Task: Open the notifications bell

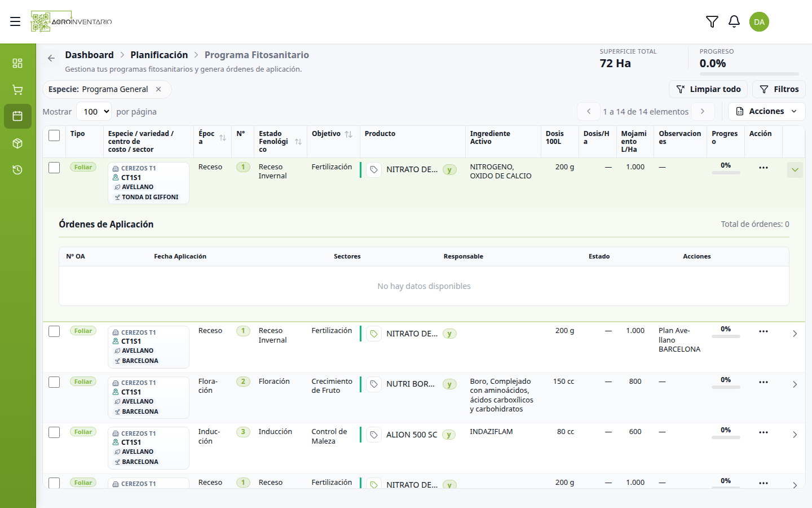Action: [x=734, y=21]
